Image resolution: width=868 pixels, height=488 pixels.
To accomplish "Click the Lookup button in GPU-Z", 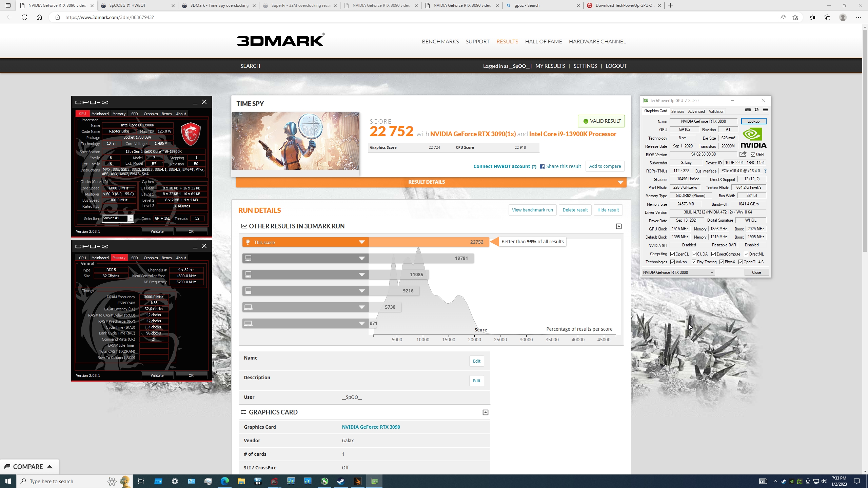I will tap(753, 121).
